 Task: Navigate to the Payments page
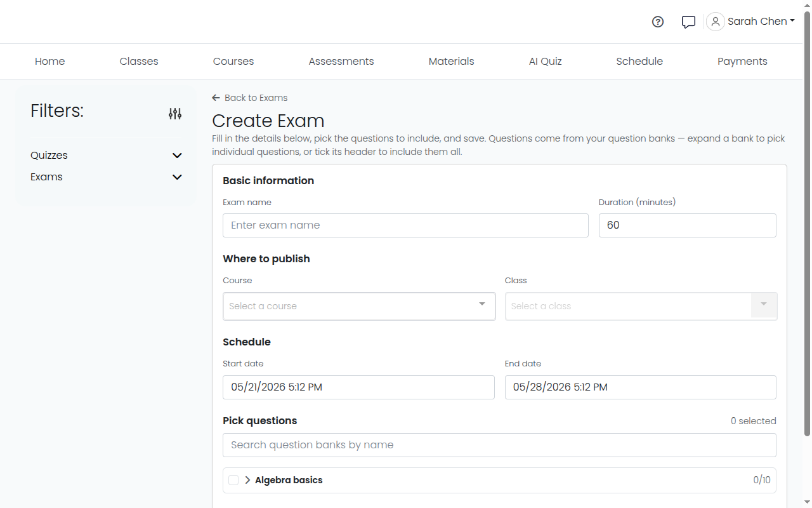pyautogui.click(x=742, y=62)
